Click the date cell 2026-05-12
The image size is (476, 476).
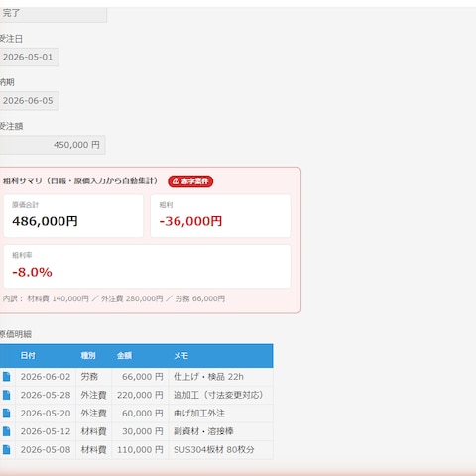coord(46,431)
